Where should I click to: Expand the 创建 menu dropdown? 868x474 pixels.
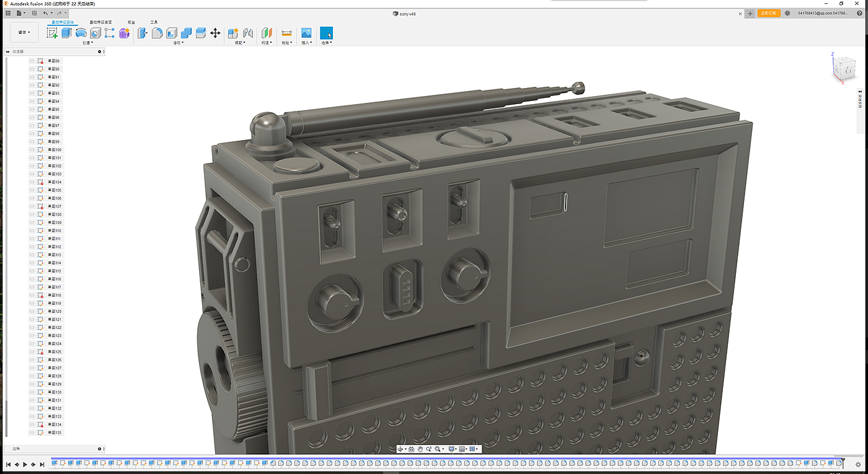pos(87,43)
